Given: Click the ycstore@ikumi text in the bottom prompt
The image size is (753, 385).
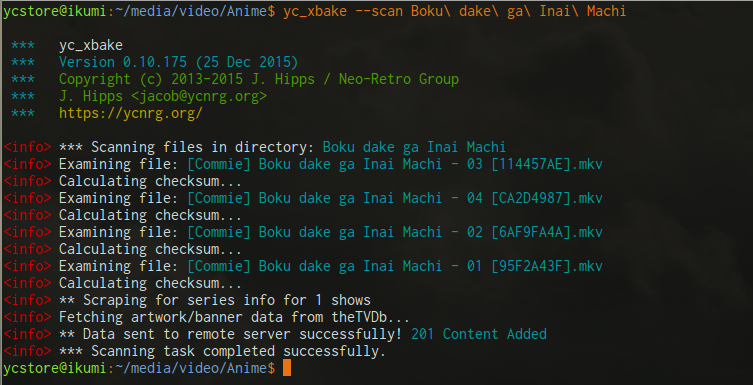Looking at the screenshot, I should click(x=54, y=368).
